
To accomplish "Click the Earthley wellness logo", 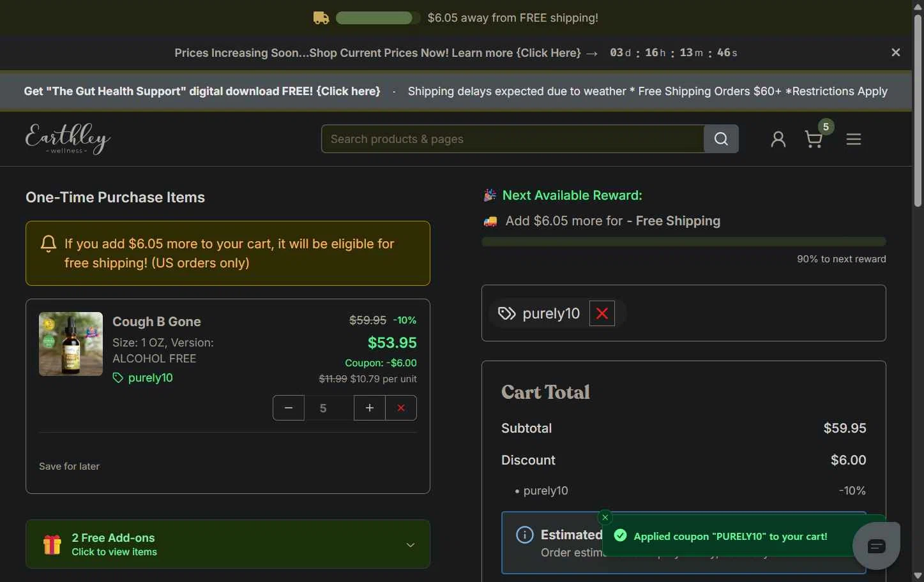I will tap(68, 138).
